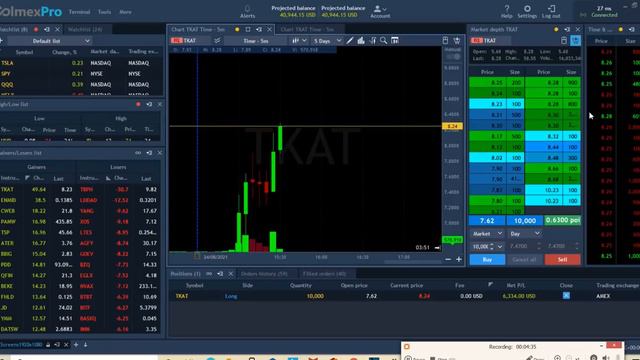Viewport: 640px width, 360px height.
Task: Click the chart order entry basket icon
Action: 457,40
